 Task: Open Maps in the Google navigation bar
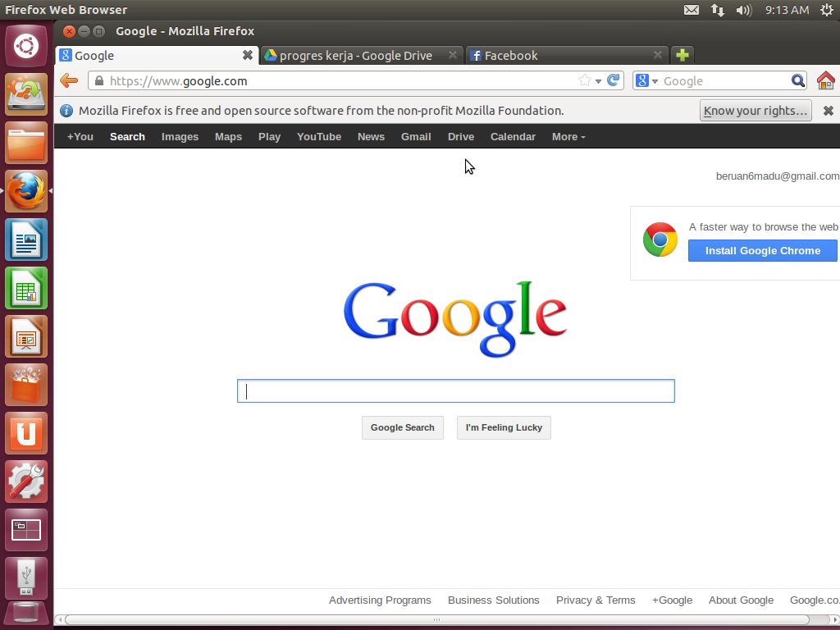click(x=228, y=137)
